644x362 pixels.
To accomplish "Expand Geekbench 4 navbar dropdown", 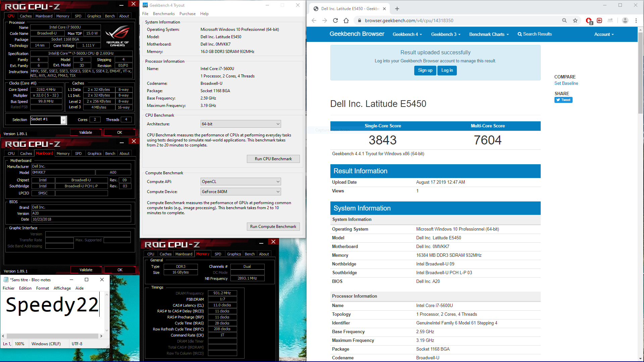I will 407,34.
